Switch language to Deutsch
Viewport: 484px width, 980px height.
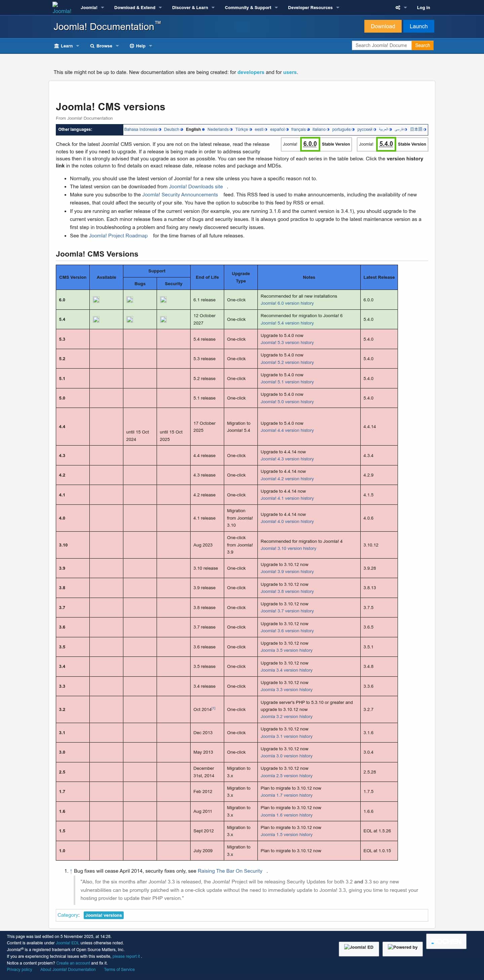pyautogui.click(x=171, y=129)
